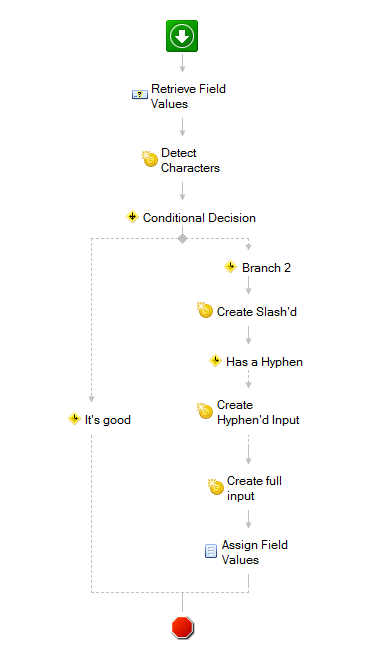Select the Assign Field Values document icon
Screen dimensions: 366x663
click(x=211, y=551)
